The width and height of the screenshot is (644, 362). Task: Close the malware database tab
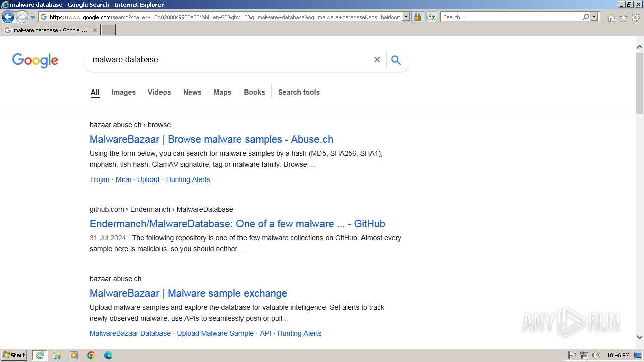click(x=95, y=30)
